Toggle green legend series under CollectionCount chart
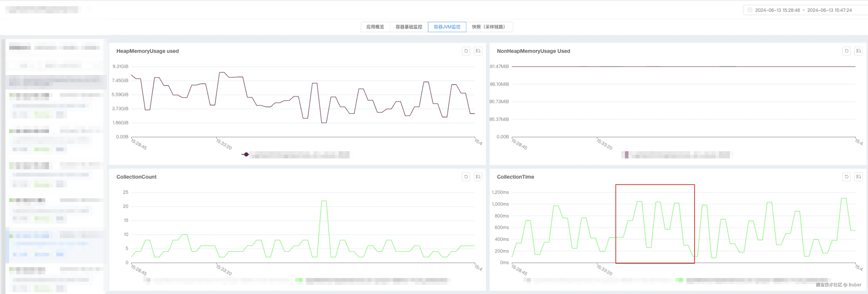The height and width of the screenshot is (294, 868). [299, 280]
